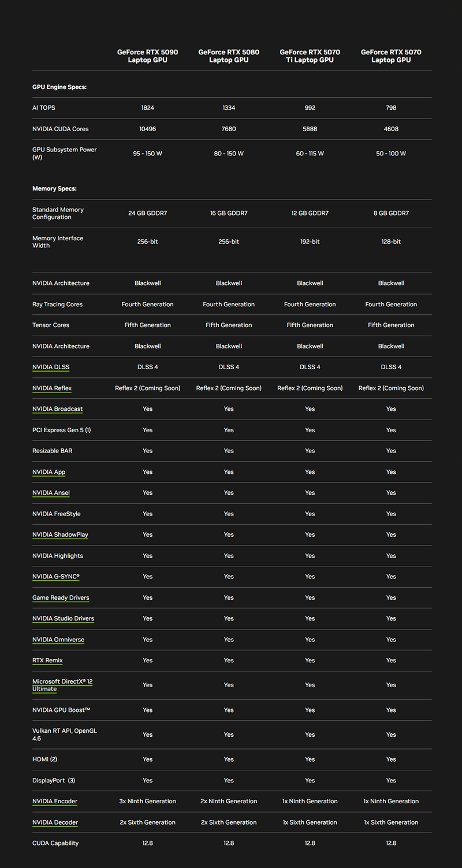Open the NVIDIA Omniverse link
This screenshot has width=462, height=868.
pos(58,640)
